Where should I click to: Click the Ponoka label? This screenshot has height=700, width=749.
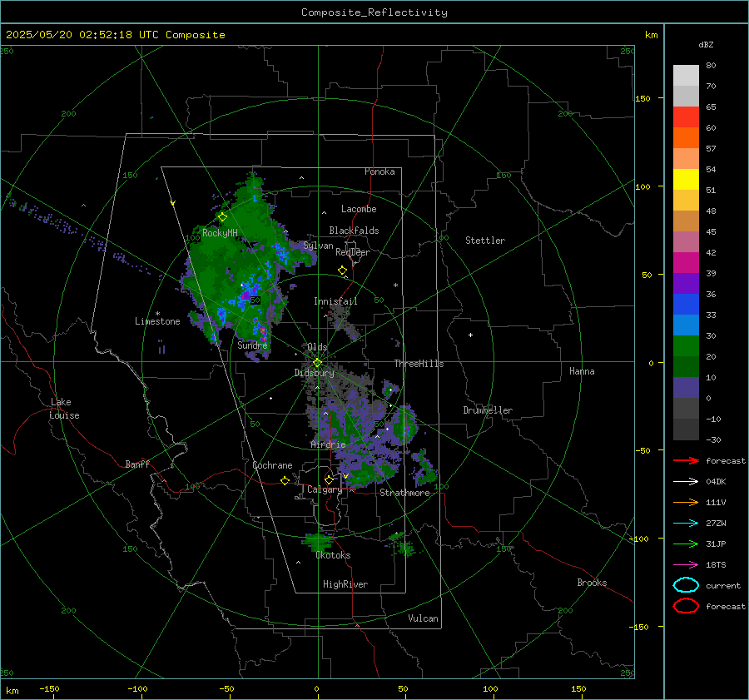[x=379, y=171]
